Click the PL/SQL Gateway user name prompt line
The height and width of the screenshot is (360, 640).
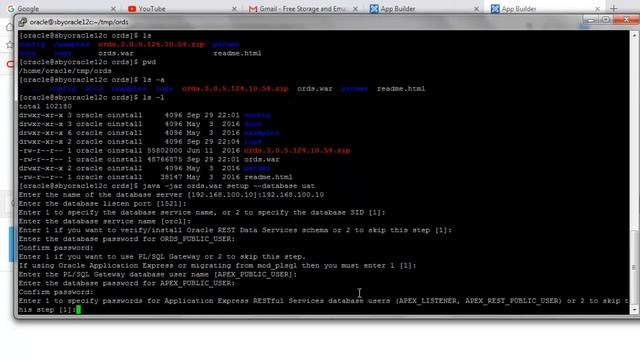pyautogui.click(x=158, y=274)
